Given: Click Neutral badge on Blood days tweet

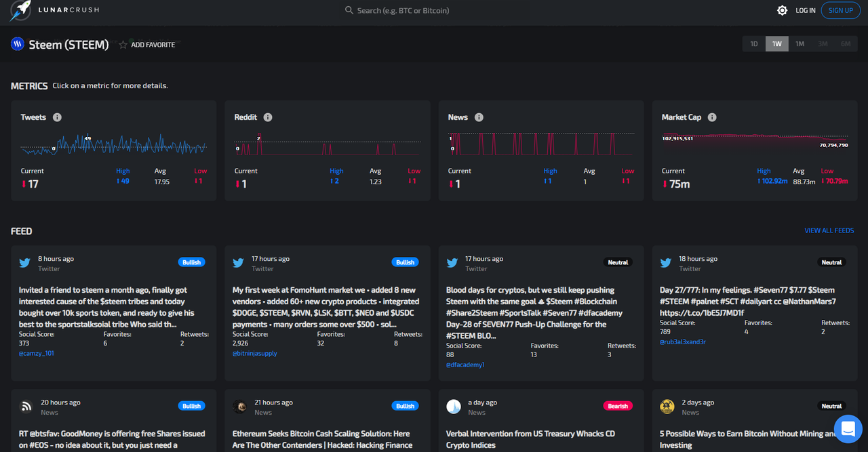Looking at the screenshot, I should click(x=618, y=262).
